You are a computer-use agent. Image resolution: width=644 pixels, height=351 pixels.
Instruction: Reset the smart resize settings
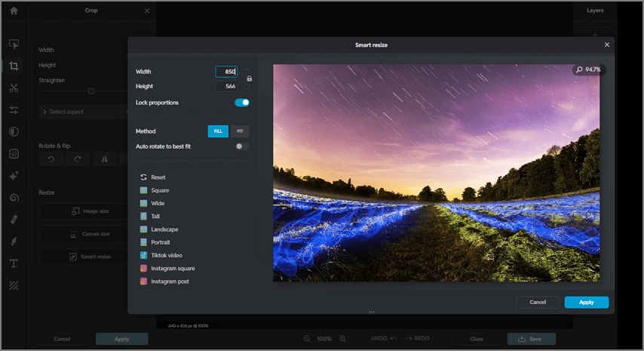(x=153, y=177)
